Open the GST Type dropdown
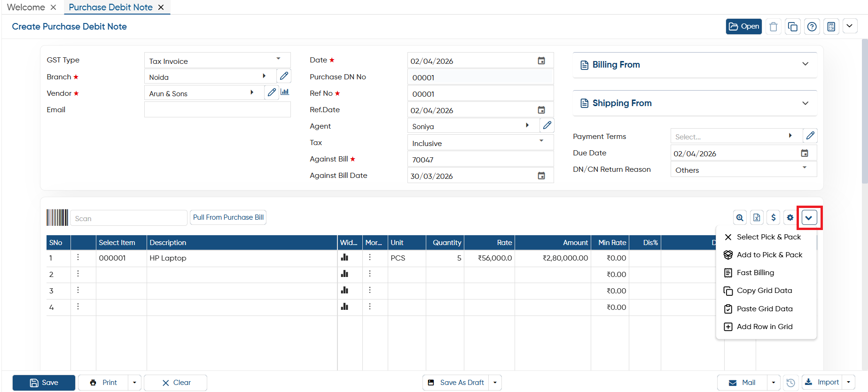Viewport: 868px width, 392px height. coord(217,61)
